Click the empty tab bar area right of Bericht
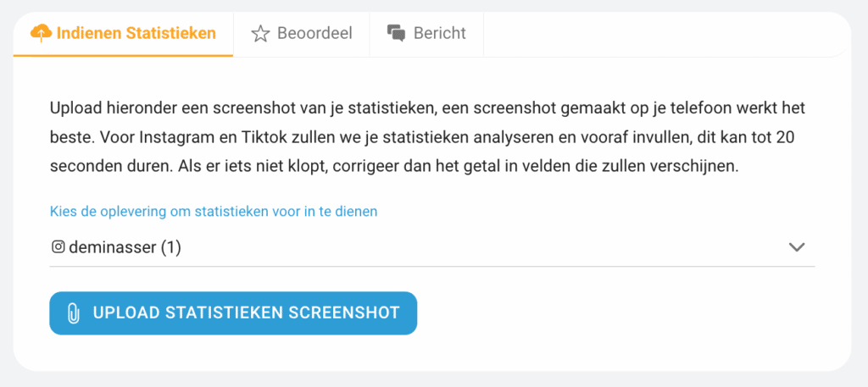868x387 pixels. [665, 34]
